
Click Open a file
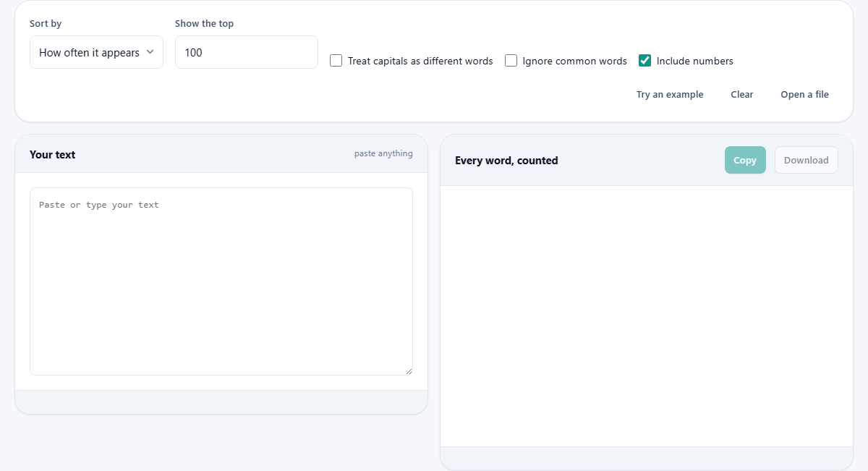tap(804, 95)
